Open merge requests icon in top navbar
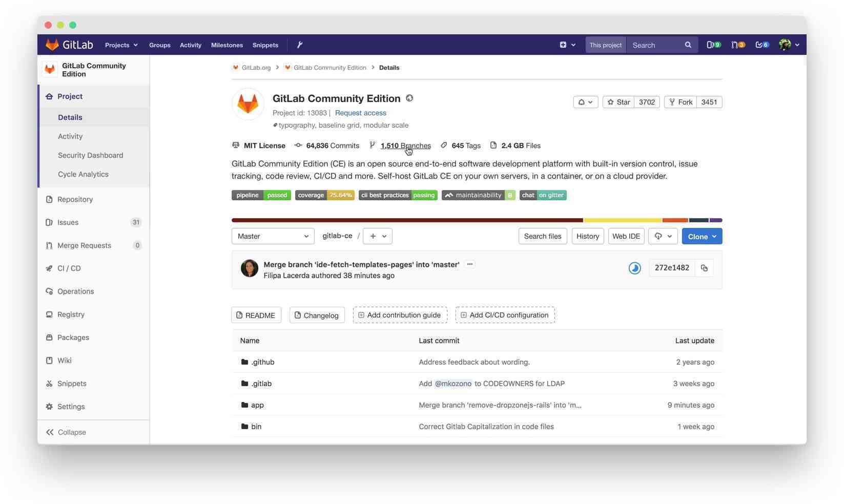Image resolution: width=844 pixels, height=504 pixels. (737, 45)
